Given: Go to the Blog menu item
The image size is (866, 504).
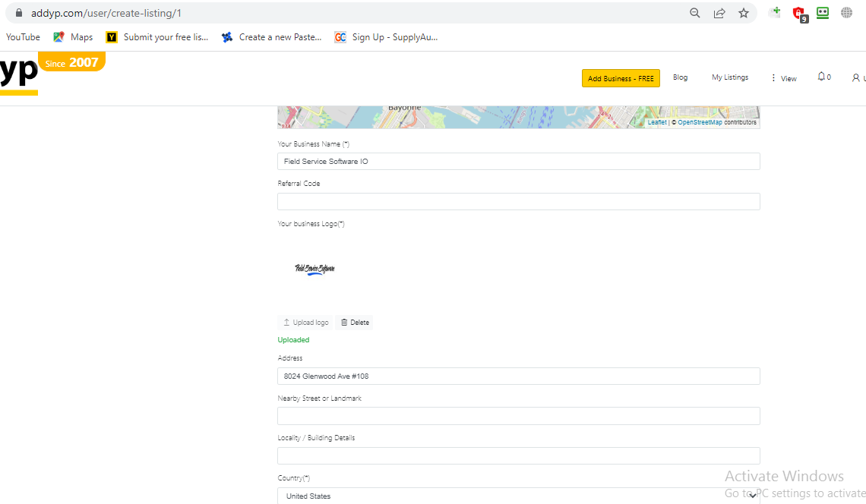Looking at the screenshot, I should (681, 77).
